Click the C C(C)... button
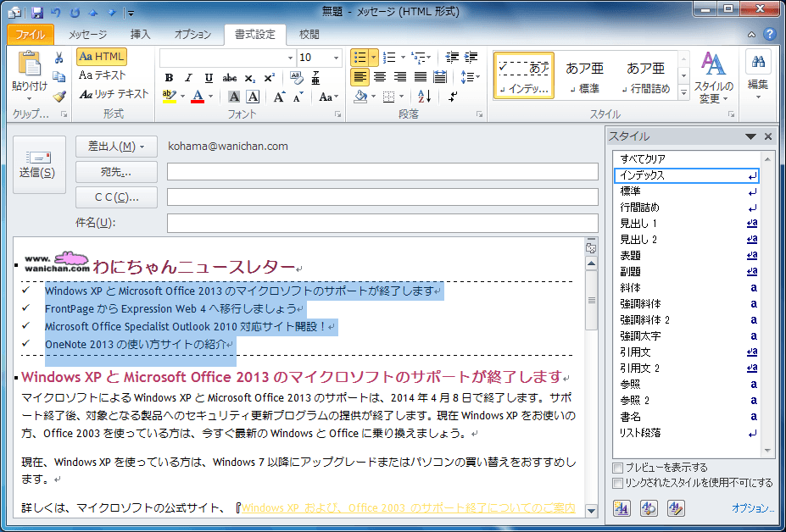The width and height of the screenshot is (786, 532). point(116,197)
